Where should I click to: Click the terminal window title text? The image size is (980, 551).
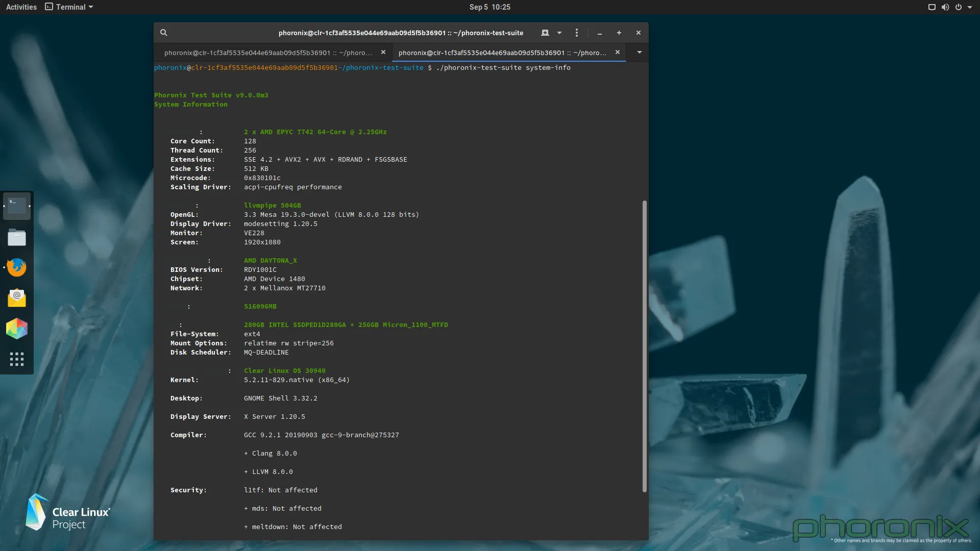coord(401,33)
